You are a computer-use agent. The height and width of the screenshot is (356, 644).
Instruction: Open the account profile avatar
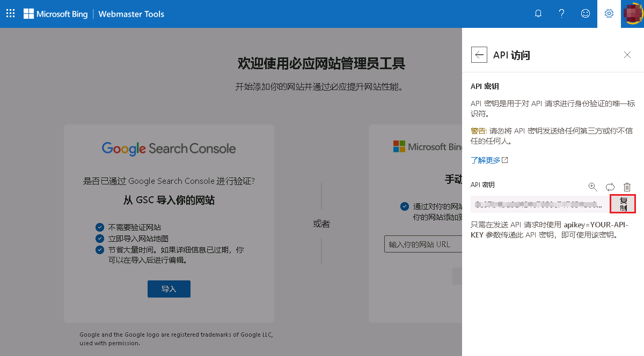click(633, 14)
